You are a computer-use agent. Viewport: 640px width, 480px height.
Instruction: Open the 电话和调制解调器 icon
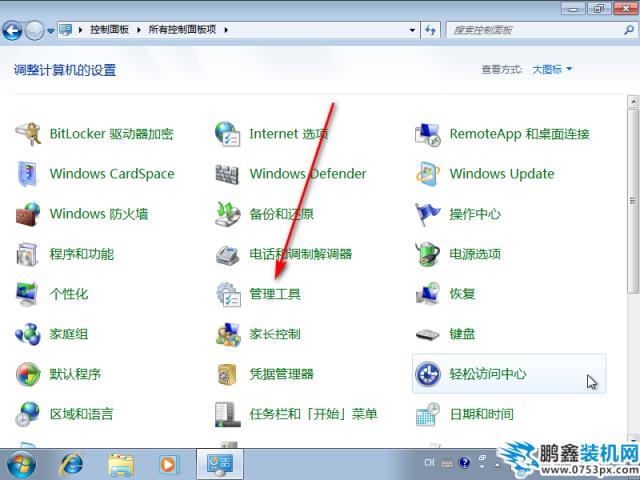pos(227,254)
